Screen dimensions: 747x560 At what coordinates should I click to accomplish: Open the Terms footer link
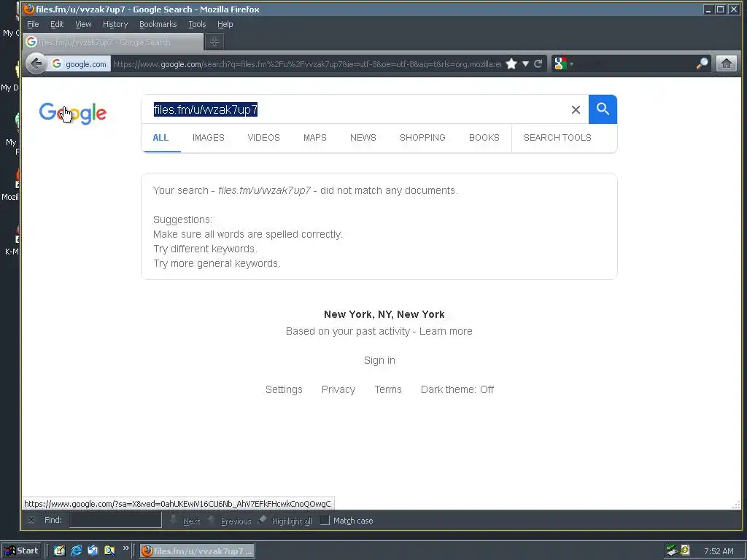(x=388, y=389)
